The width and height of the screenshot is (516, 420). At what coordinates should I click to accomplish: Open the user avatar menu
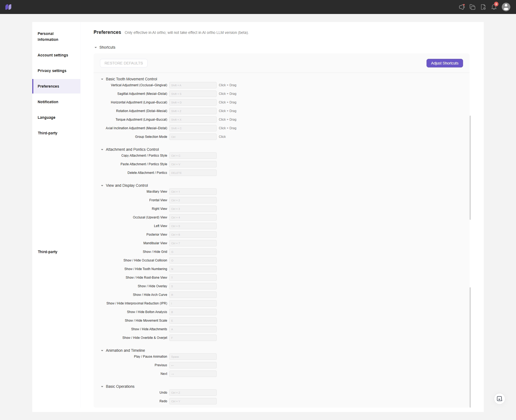point(506,7)
